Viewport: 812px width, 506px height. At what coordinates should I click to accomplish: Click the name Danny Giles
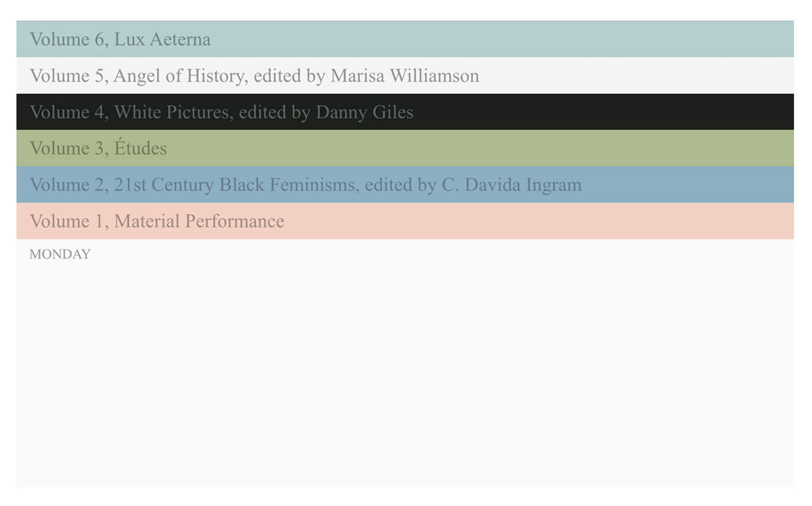coord(364,112)
